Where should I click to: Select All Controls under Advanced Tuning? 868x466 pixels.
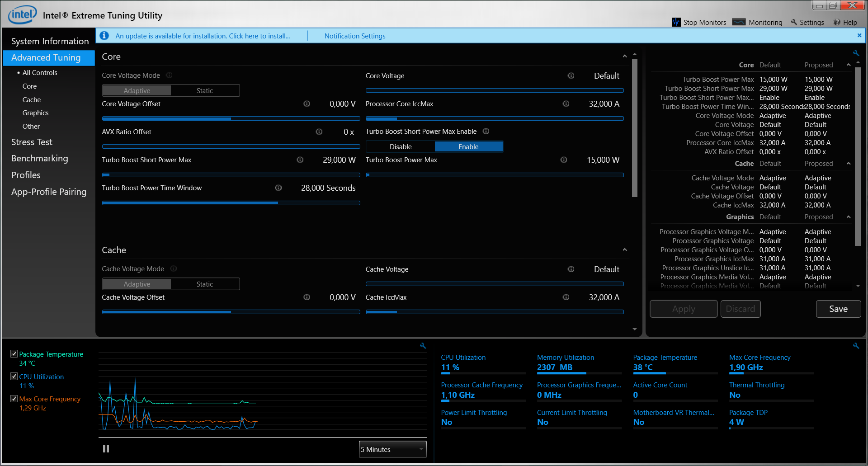click(x=40, y=72)
